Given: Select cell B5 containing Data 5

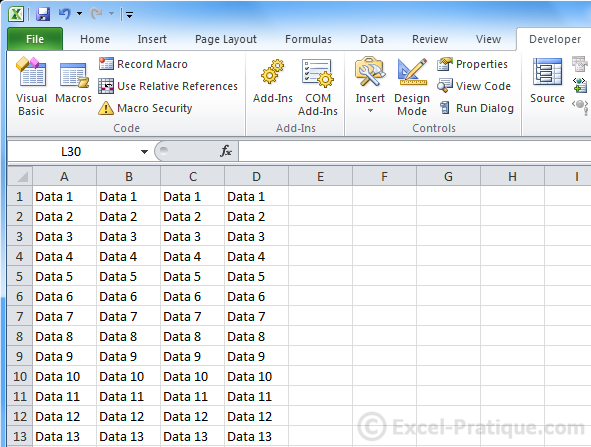Looking at the screenshot, I should (129, 276).
